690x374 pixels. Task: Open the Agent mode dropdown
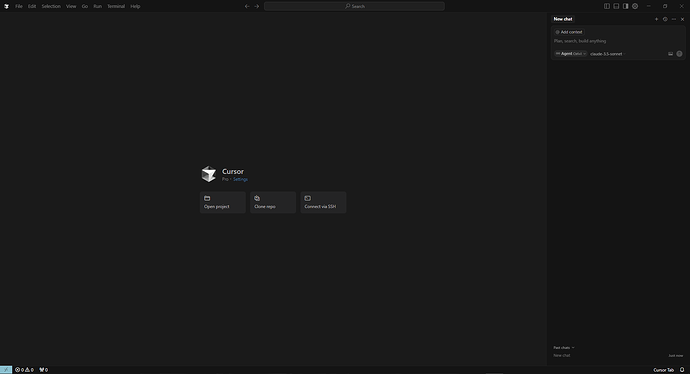pos(570,54)
